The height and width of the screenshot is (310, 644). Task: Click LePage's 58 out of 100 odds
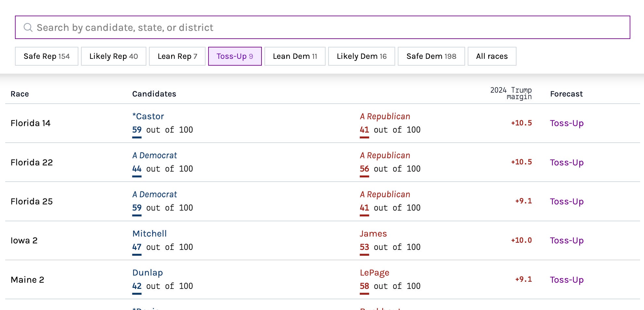(x=390, y=286)
